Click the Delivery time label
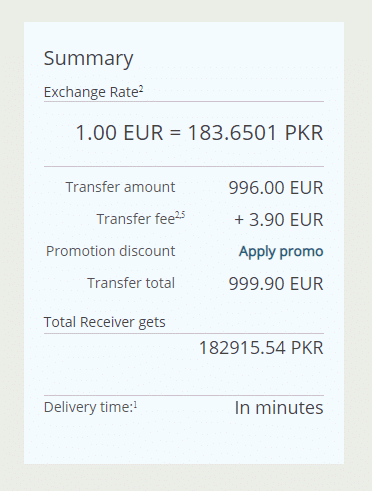372x491 pixels. [88, 407]
